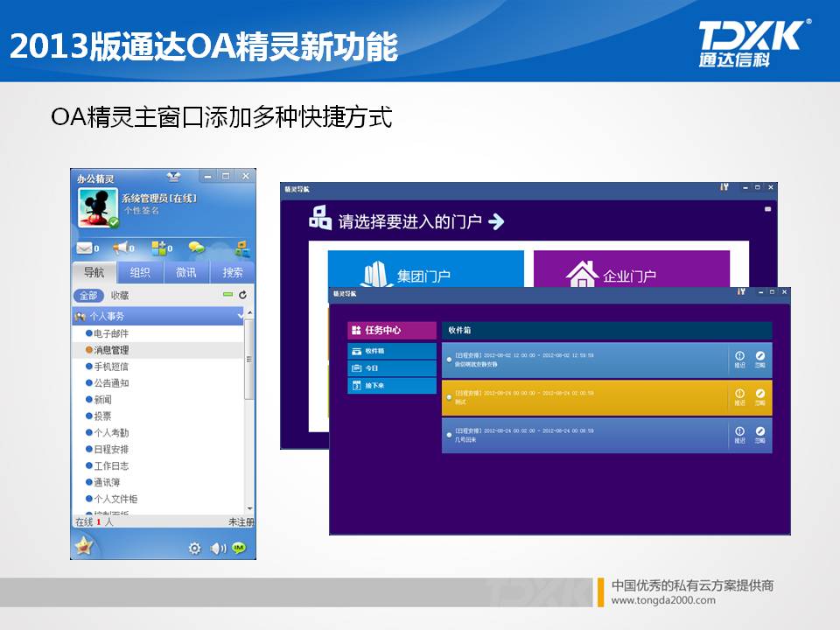Click the postpone icon on first blue task
This screenshot has width=840, height=630.
pyautogui.click(x=740, y=359)
